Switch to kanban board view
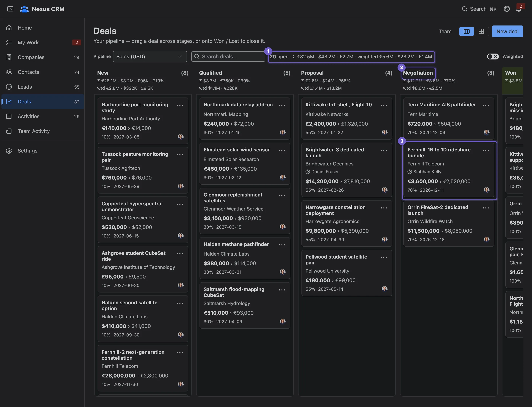This screenshot has width=532, height=407. click(x=467, y=32)
